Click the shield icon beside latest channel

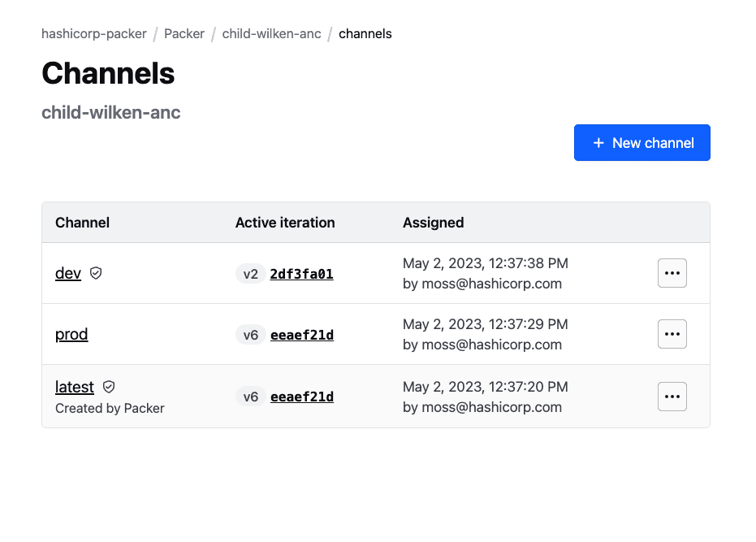[x=108, y=386]
